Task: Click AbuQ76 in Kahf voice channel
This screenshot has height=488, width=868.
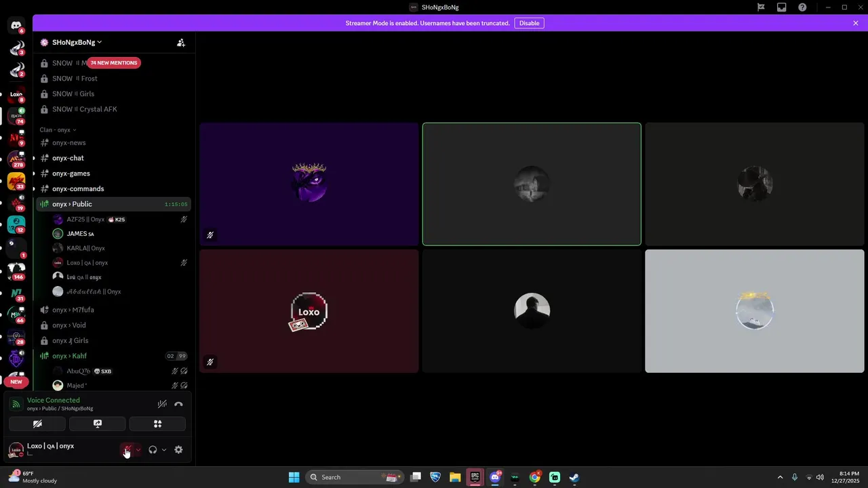Action: [x=120, y=371]
